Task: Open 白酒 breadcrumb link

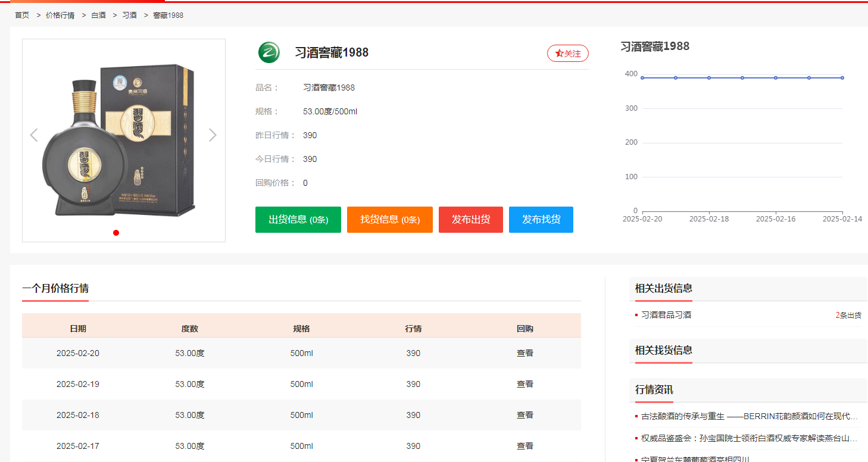Action: pyautogui.click(x=98, y=15)
